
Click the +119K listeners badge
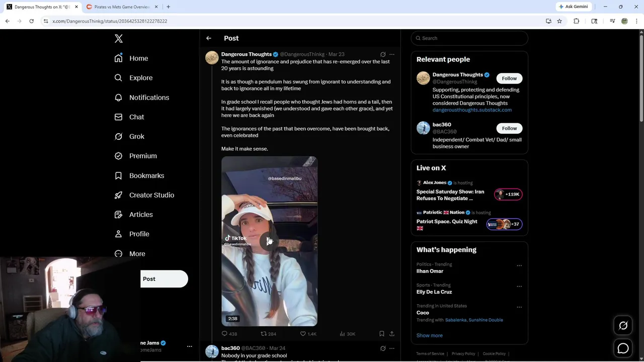pyautogui.click(x=508, y=195)
